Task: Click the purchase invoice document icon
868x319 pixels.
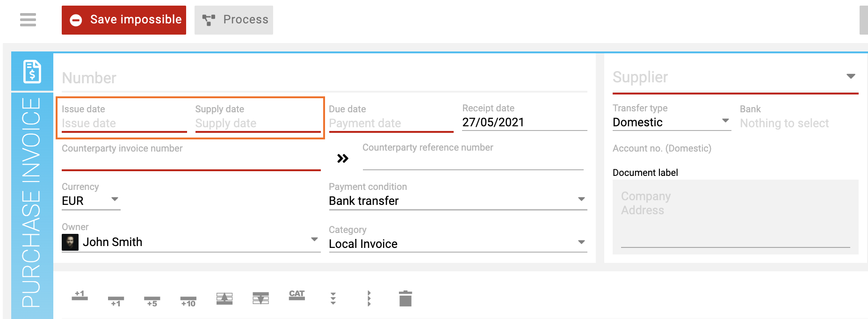Action: pos(32,72)
